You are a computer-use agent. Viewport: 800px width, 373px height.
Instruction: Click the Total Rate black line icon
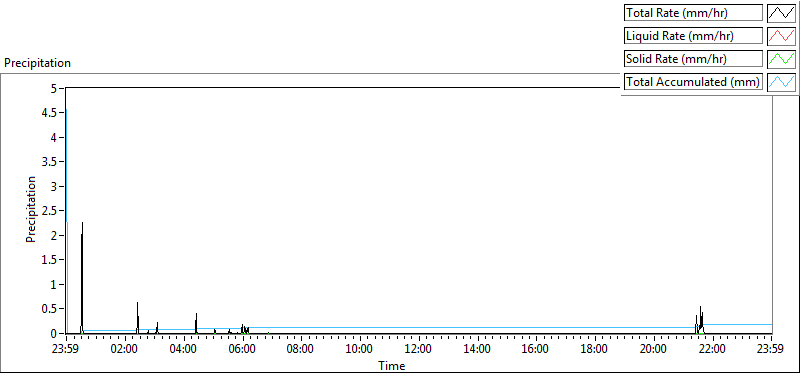click(781, 13)
